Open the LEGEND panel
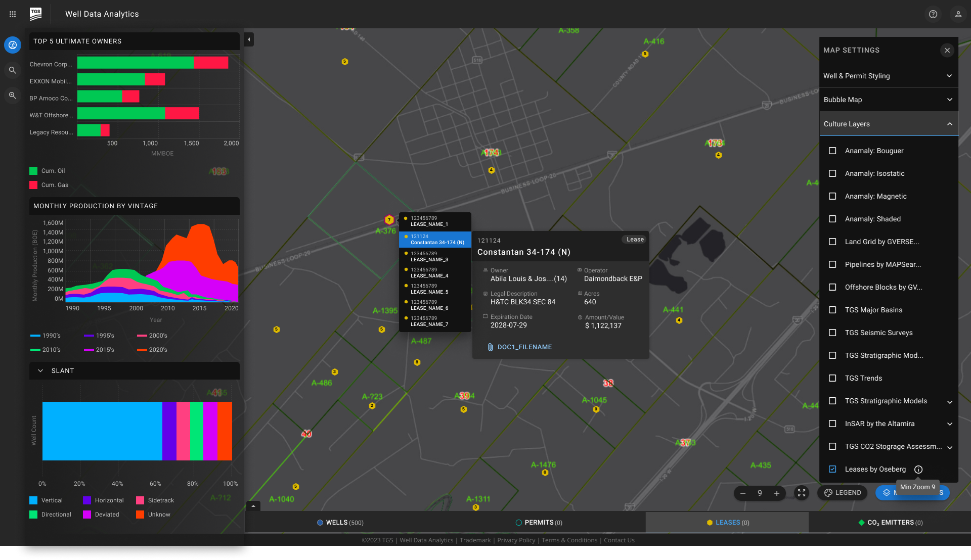This screenshot has width=971, height=560. point(842,492)
